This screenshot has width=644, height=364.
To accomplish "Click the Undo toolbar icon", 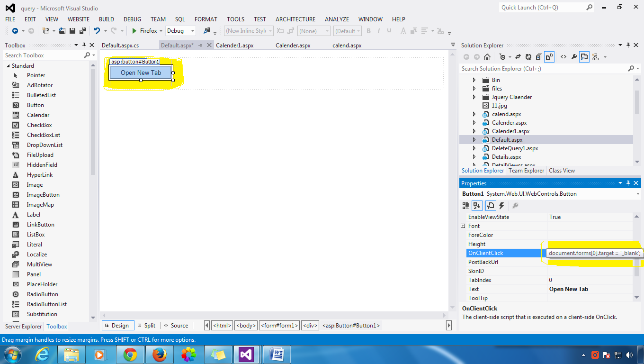I will tap(97, 31).
